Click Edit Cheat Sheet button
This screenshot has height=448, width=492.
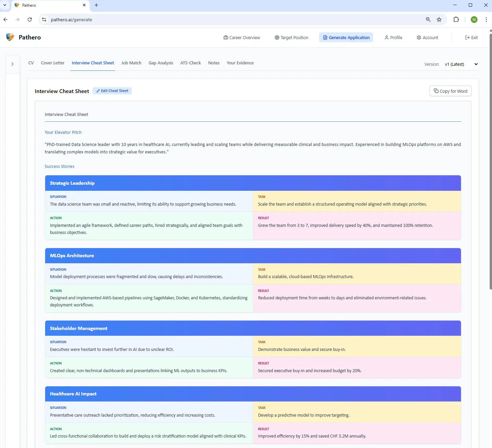click(x=112, y=91)
